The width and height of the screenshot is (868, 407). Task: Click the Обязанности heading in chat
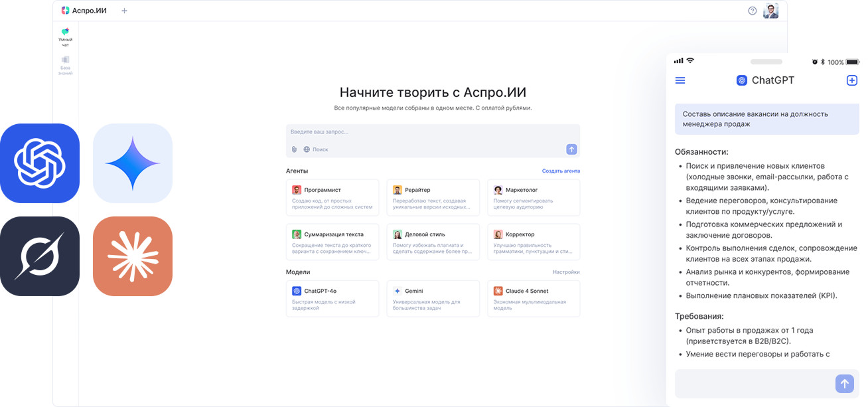(701, 152)
